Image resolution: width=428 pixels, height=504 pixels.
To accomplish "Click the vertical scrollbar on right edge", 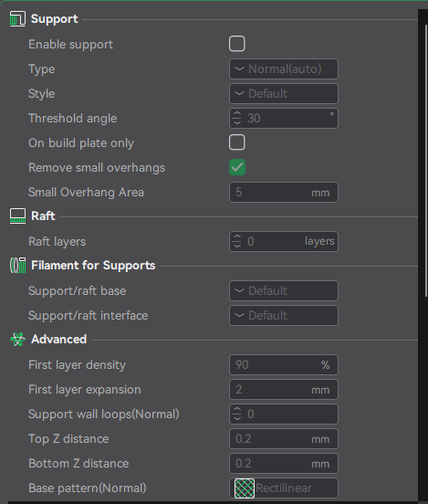I will point(426,161).
